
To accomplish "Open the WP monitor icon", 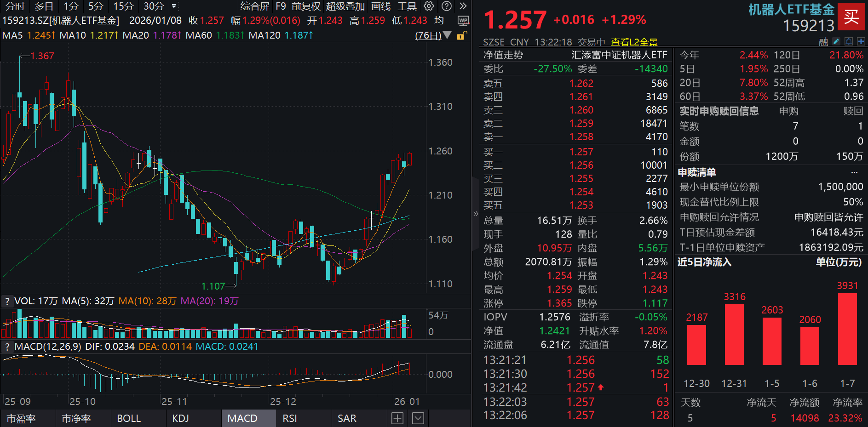I will click(x=463, y=21).
